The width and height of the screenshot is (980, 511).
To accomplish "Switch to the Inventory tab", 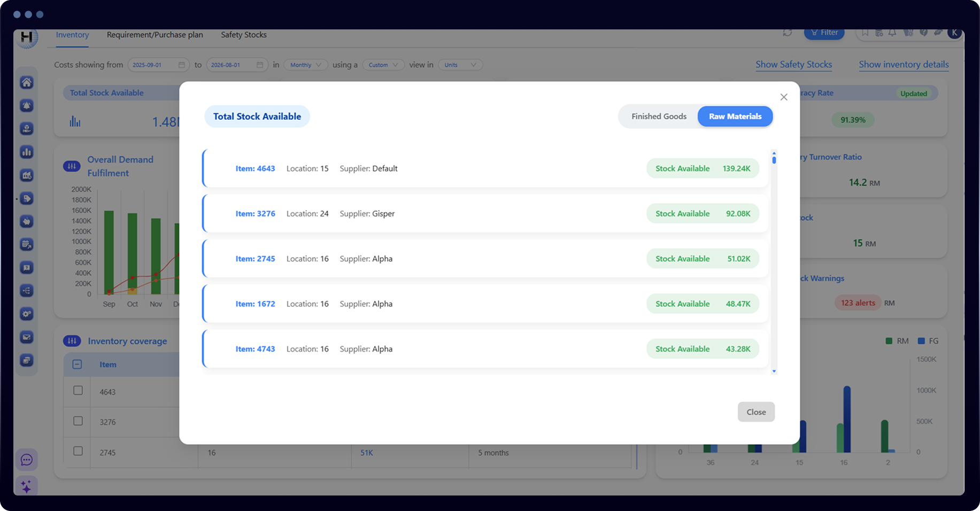I will [72, 35].
